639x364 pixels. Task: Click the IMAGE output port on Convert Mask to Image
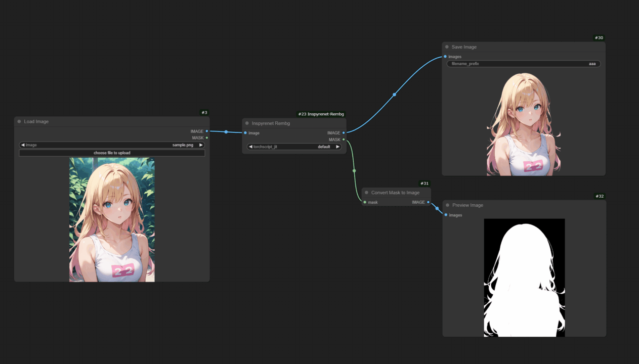[428, 202]
